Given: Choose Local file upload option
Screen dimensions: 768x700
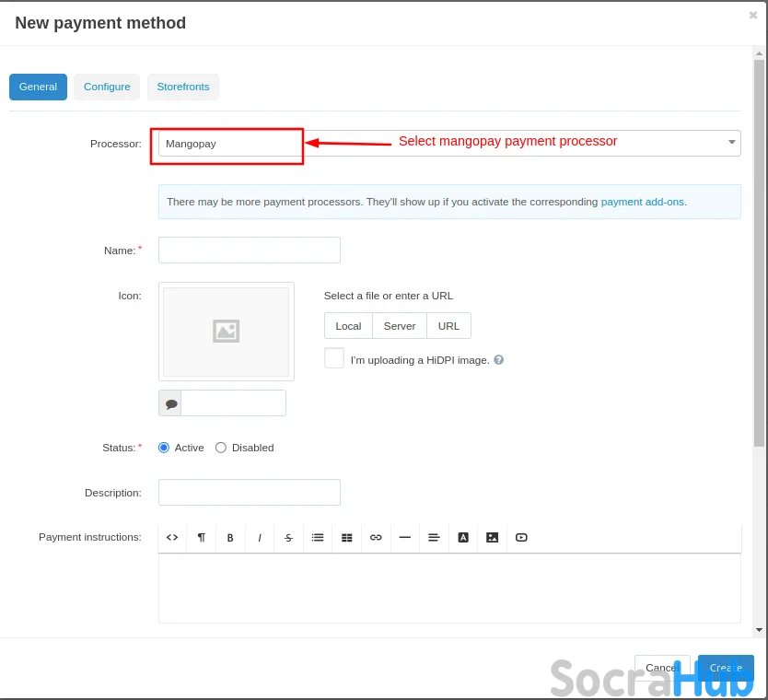Looking at the screenshot, I should click(348, 326).
